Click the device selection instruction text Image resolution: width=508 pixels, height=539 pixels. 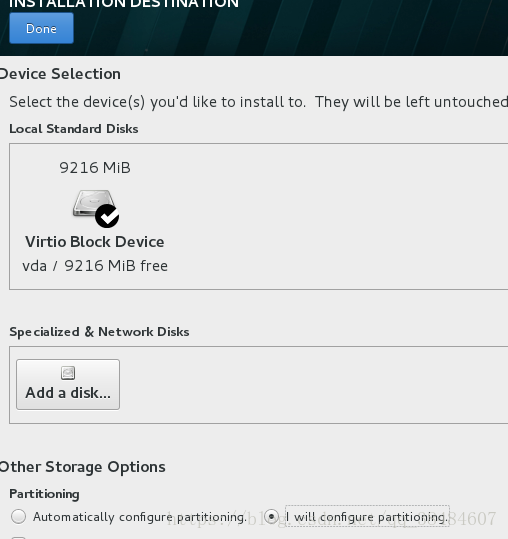[258, 102]
